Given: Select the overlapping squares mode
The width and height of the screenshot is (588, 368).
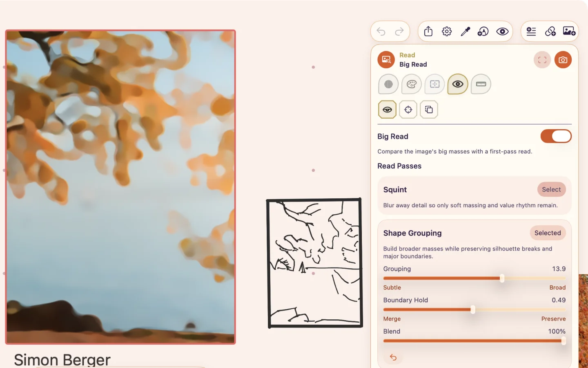Looking at the screenshot, I should point(429,110).
